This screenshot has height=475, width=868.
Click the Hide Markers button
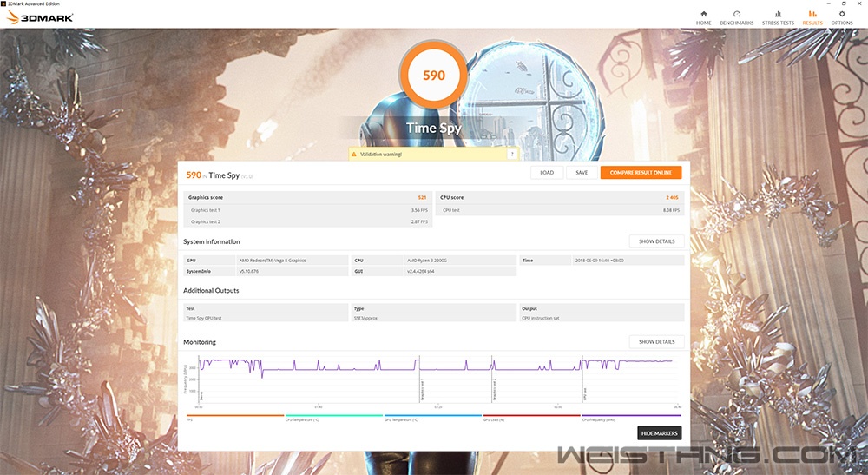click(x=660, y=433)
